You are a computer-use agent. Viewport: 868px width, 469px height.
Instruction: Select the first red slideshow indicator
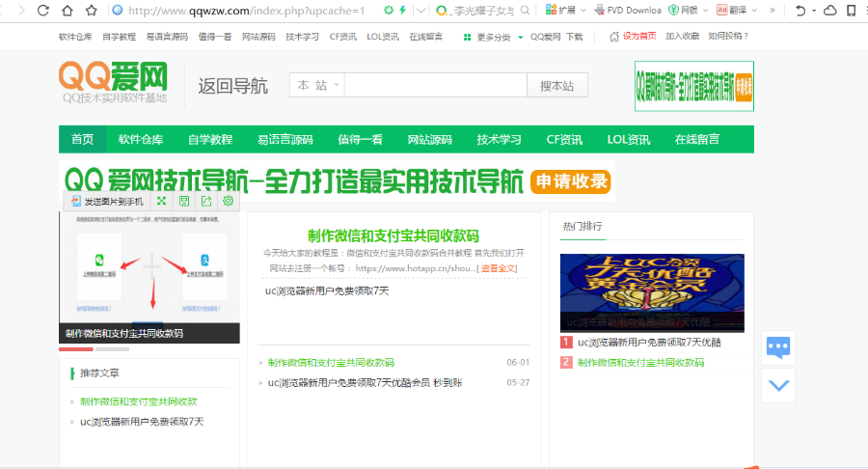tap(76, 349)
